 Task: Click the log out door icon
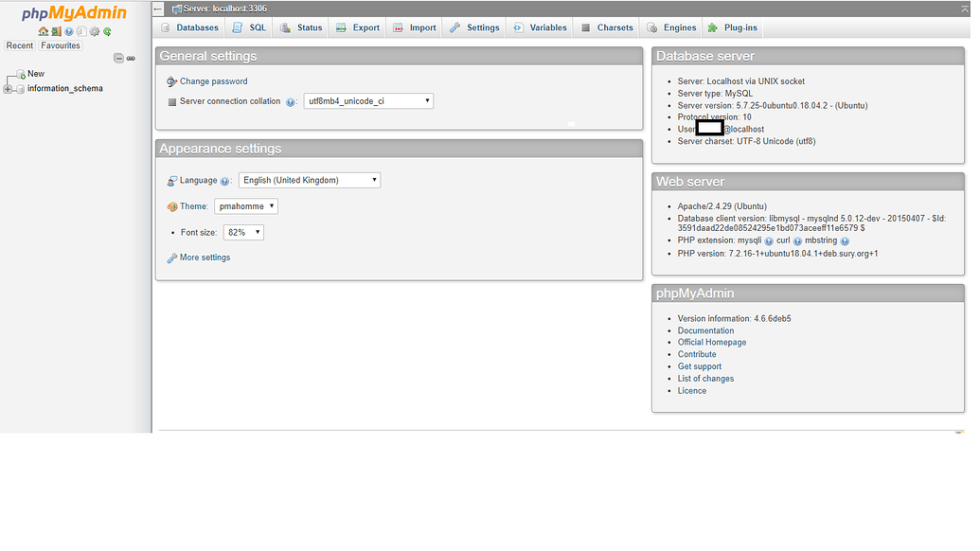[x=56, y=31]
